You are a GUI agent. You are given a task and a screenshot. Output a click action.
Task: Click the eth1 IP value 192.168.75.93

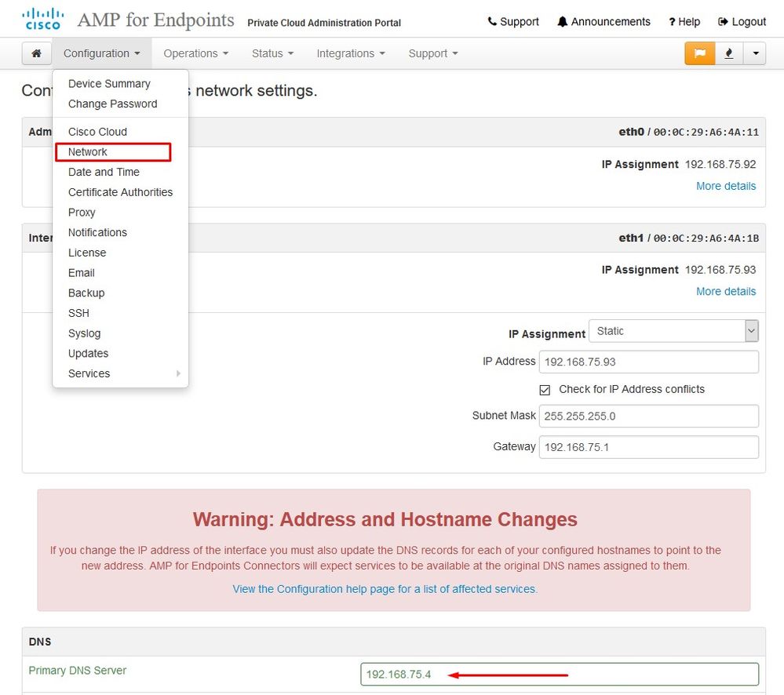(x=720, y=270)
